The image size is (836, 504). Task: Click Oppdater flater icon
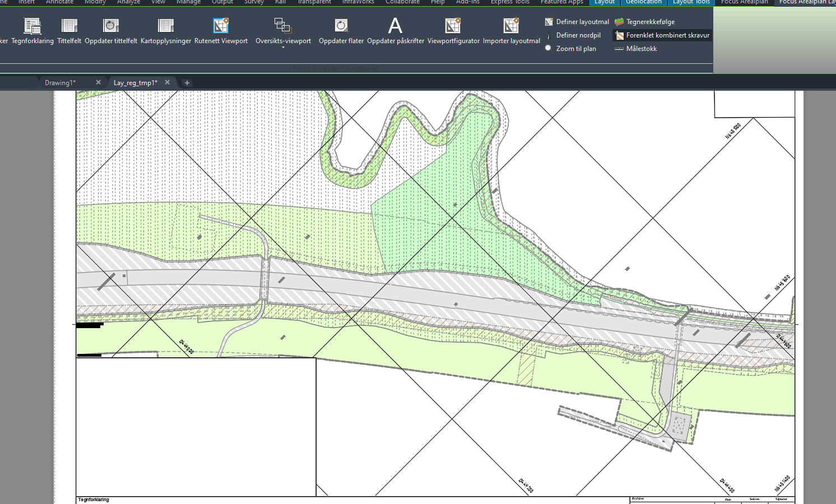[341, 26]
